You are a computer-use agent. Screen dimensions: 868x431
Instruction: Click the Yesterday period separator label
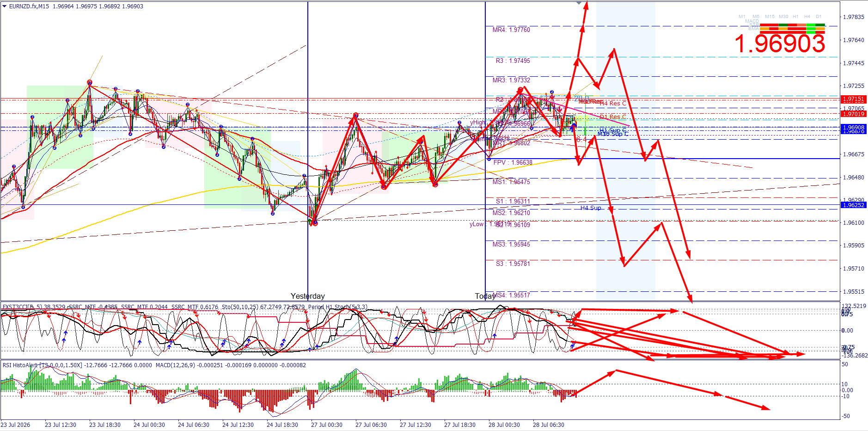308,296
